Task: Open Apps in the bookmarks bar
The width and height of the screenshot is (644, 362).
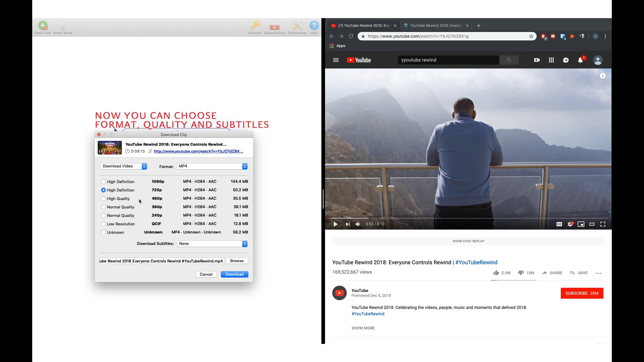Action: [337, 46]
